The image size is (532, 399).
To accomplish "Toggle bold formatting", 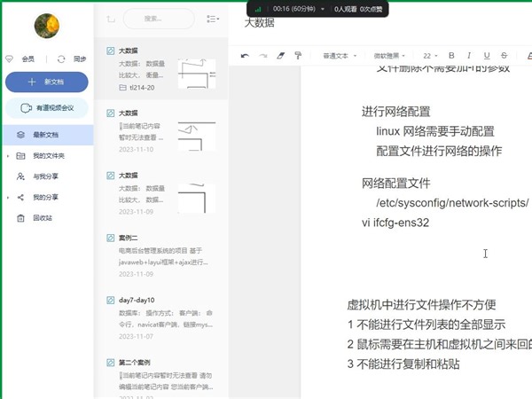I will pos(451,55).
